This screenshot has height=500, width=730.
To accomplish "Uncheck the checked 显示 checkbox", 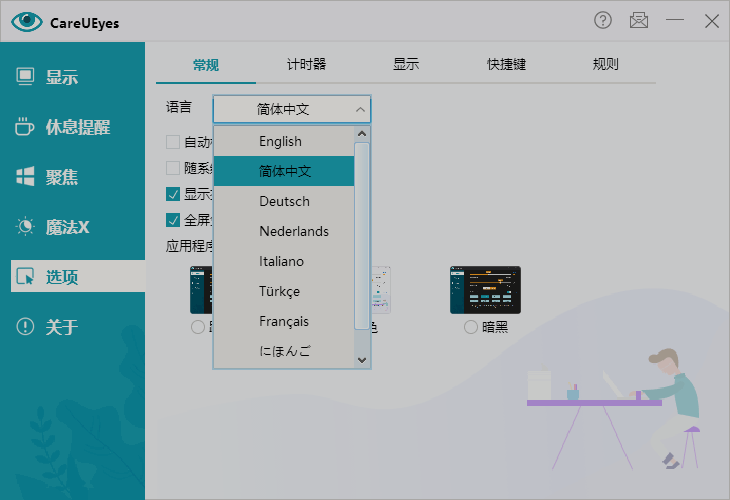I will (173, 194).
